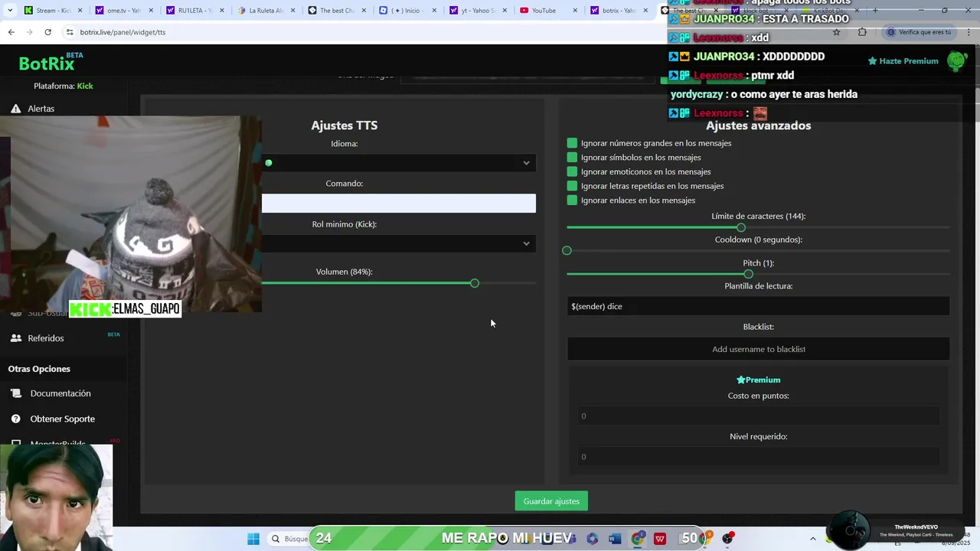Click the Obtener Soporte help icon
Viewport: 980px width, 551px height.
click(x=16, y=419)
